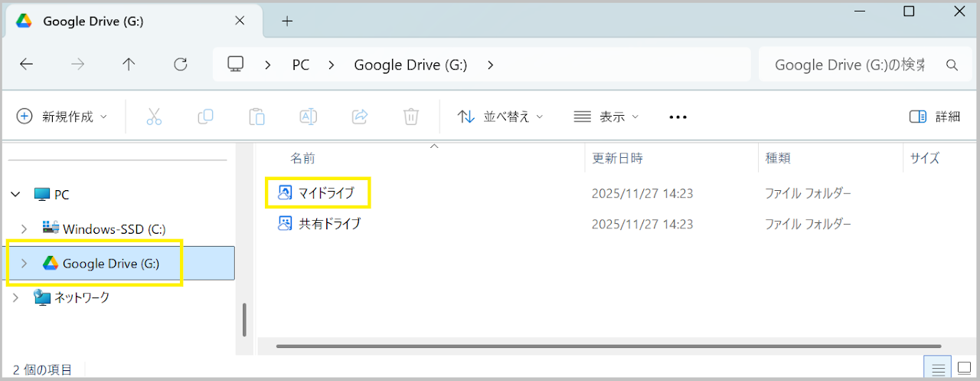Expand chevron between PC and Google Drive breadcrumb

click(332, 65)
